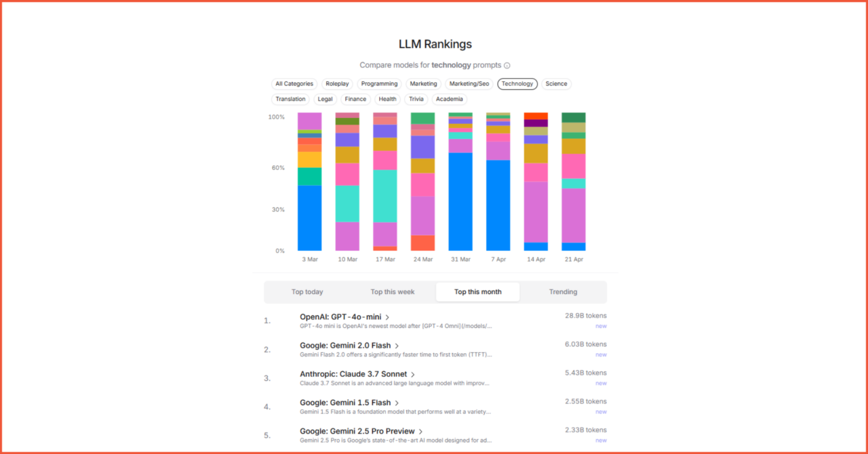
Task: Click the large blue segment in 3 Mar bar
Action: tap(310, 218)
